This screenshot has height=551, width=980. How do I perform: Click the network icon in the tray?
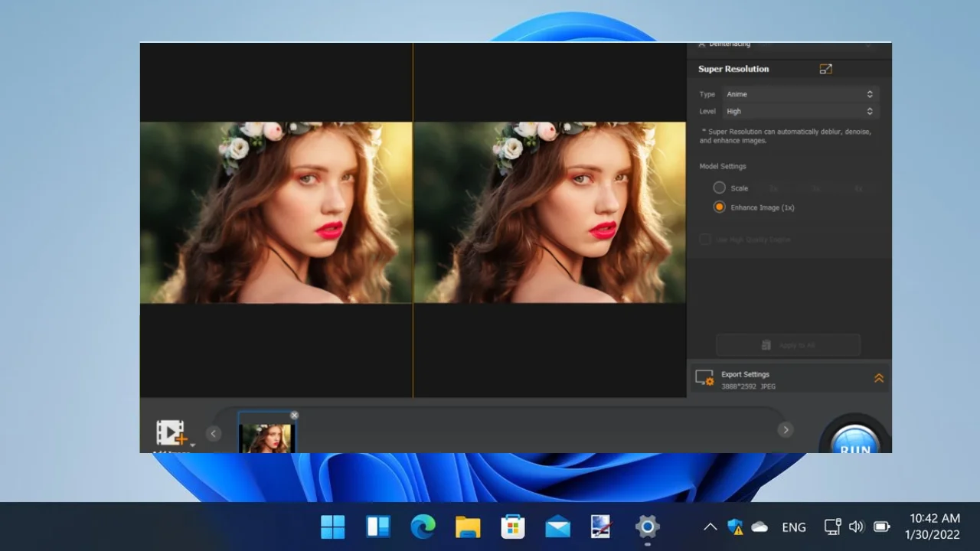click(x=832, y=527)
